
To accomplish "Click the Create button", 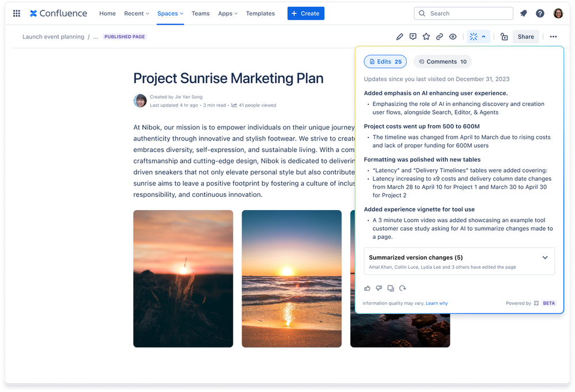I will (306, 14).
